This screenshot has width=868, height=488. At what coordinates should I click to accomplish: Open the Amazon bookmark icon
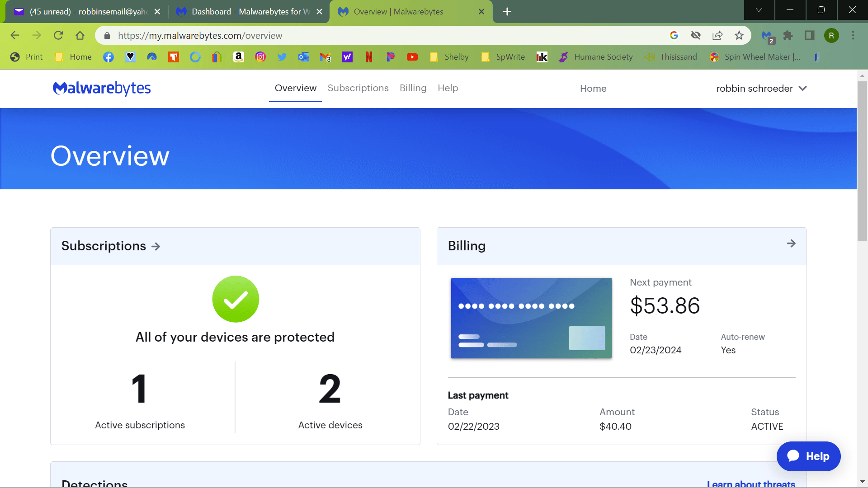[239, 57]
